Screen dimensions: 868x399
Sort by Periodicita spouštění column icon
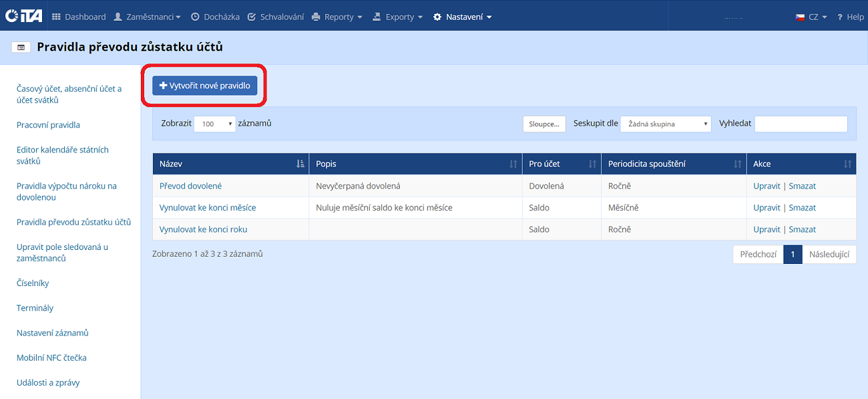(737, 164)
